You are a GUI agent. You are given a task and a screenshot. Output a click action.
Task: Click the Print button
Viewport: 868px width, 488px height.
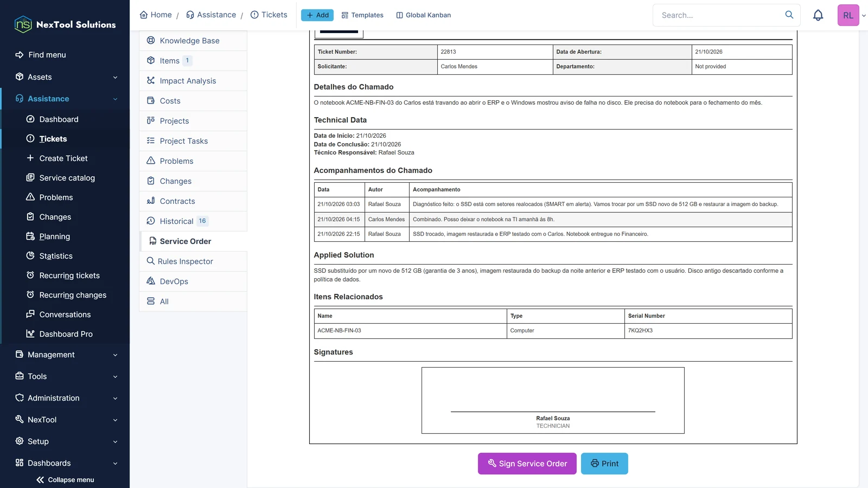click(x=604, y=464)
